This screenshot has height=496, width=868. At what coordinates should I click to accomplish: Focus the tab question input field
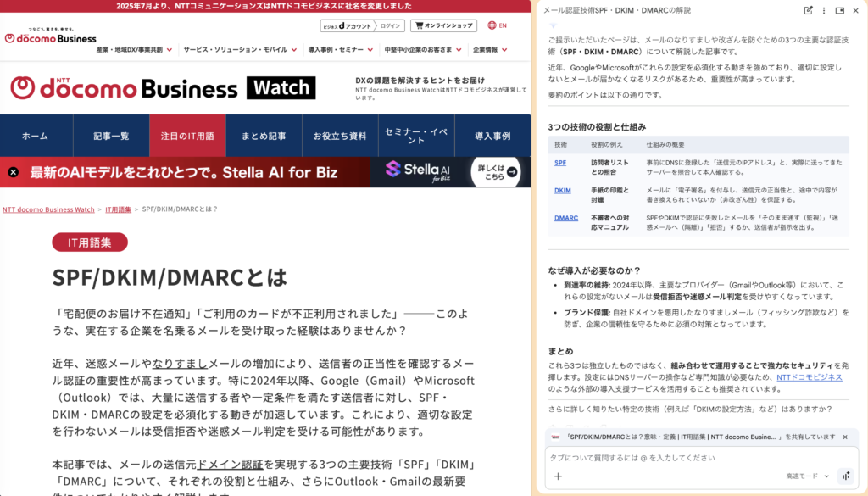(x=678, y=457)
